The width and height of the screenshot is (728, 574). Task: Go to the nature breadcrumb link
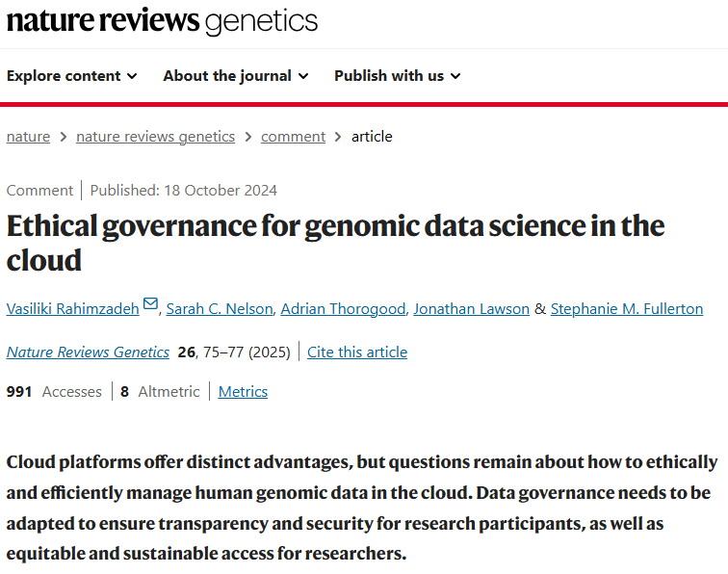click(28, 137)
